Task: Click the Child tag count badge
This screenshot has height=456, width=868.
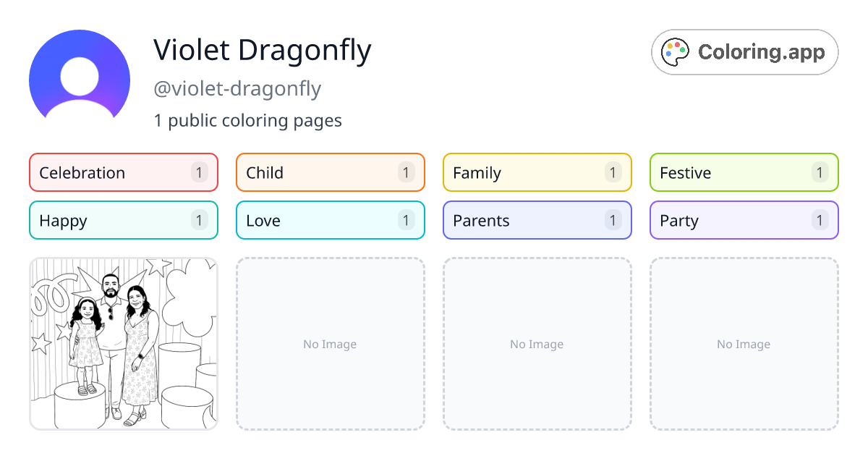Action: [x=406, y=172]
